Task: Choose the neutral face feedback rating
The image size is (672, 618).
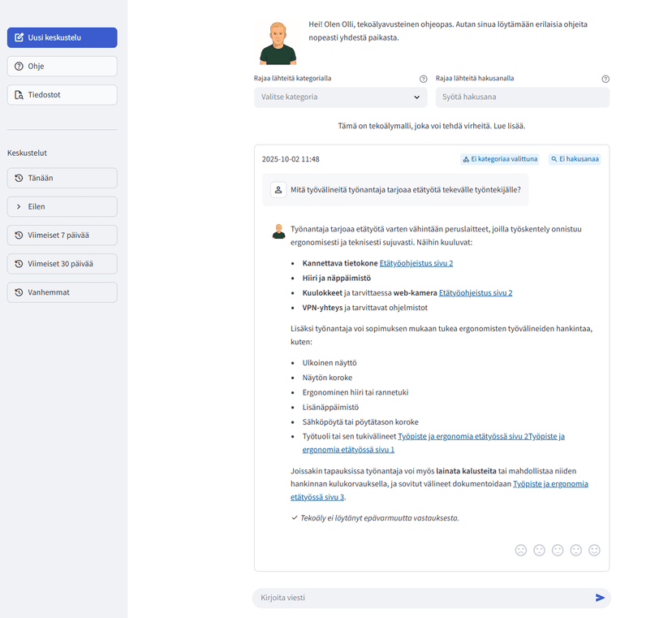Action: (x=558, y=550)
